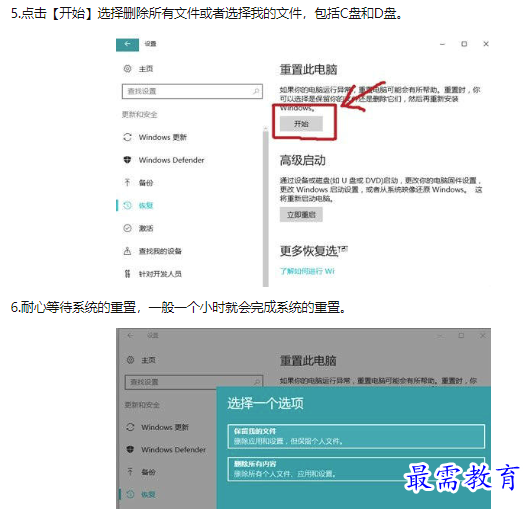Open the 了解如何进行 link under 更多恢复选项
528x509 pixels.
307,271
